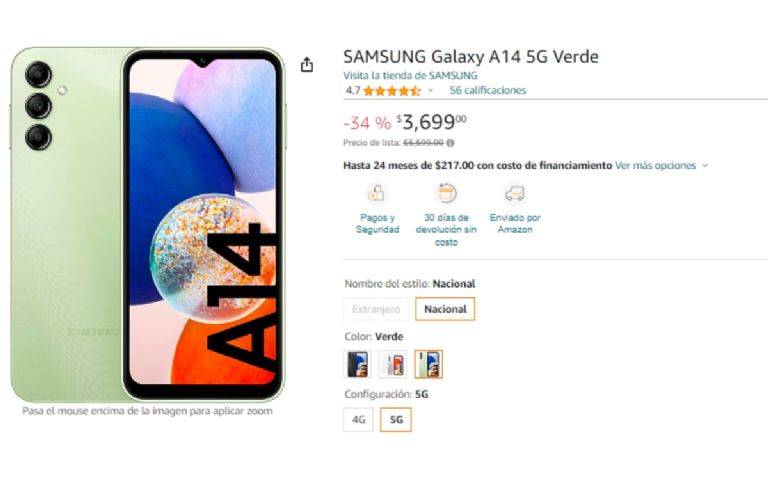Select the black color phone thumbnail
This screenshot has width=768, height=499.
pyautogui.click(x=357, y=364)
